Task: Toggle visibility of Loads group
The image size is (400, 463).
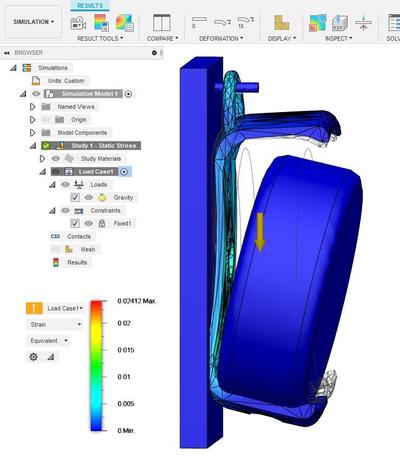Action: coord(65,184)
